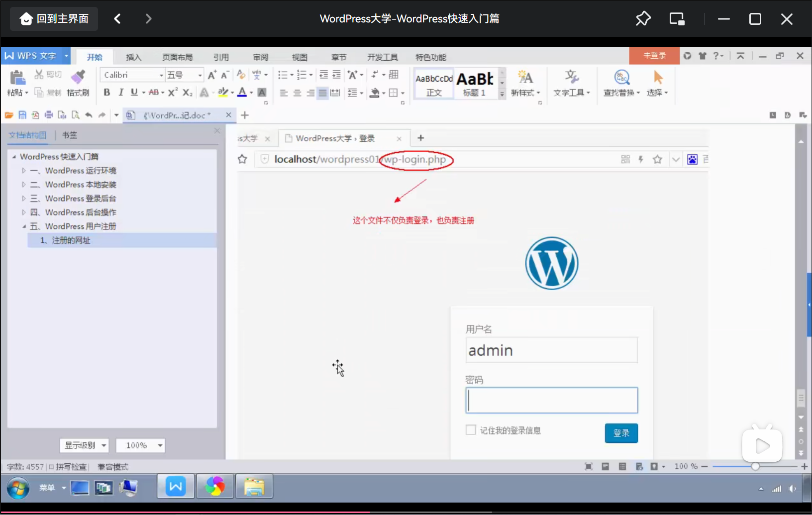
Task: Decrease font size with A- icon
Action: coord(225,75)
